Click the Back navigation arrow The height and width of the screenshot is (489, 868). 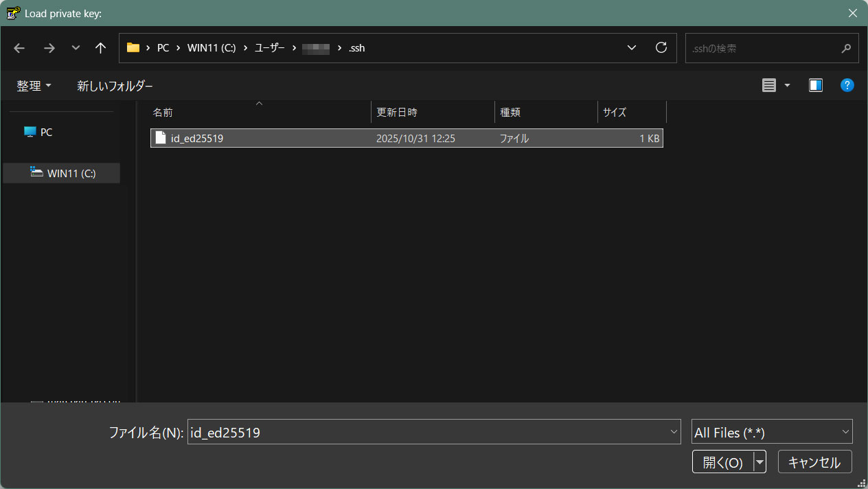pos(19,48)
